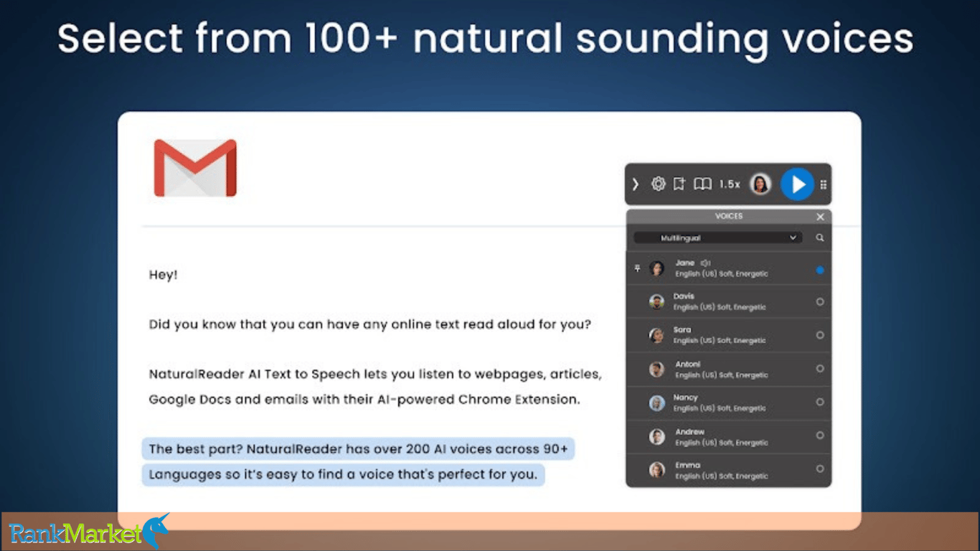Change the 1.5x playback speed
980x551 pixels.
click(730, 184)
